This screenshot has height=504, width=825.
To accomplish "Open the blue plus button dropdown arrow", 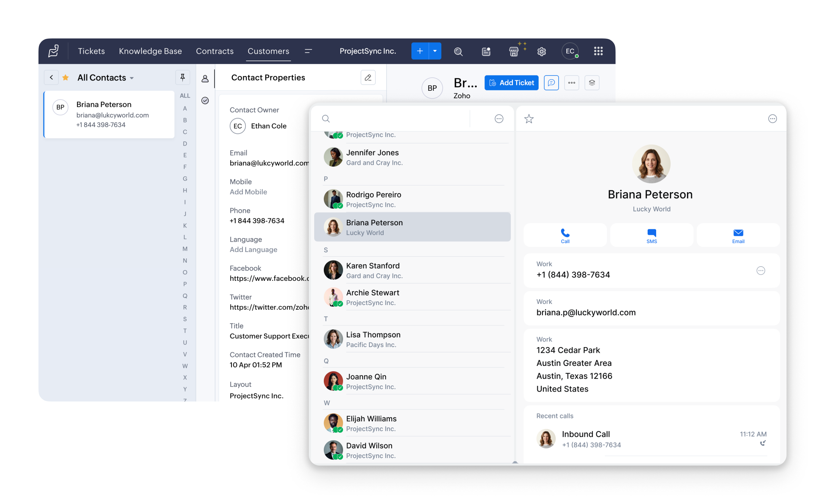I will click(435, 51).
